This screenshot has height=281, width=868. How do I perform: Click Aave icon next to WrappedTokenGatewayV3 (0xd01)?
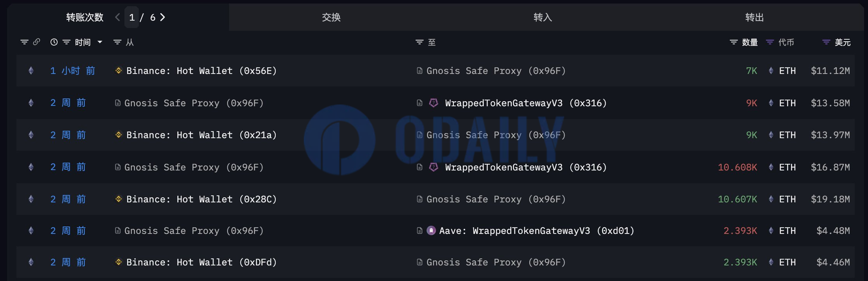point(431,230)
